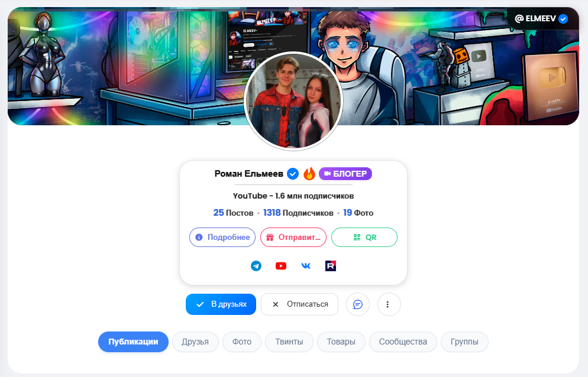Viewport: 588px width, 377px height.
Task: Click the VK social network icon
Action: (x=306, y=266)
